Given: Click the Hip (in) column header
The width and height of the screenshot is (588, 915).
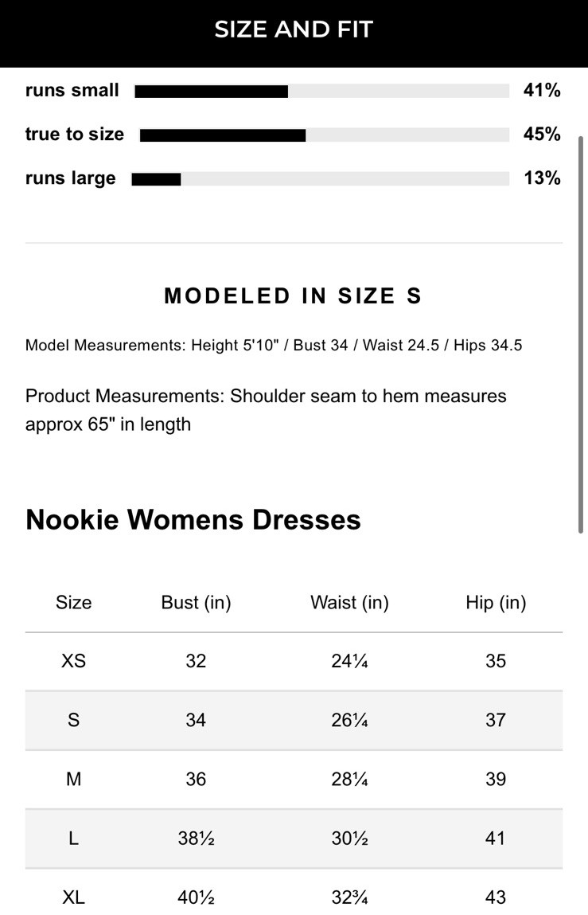Looking at the screenshot, I should click(x=496, y=602).
